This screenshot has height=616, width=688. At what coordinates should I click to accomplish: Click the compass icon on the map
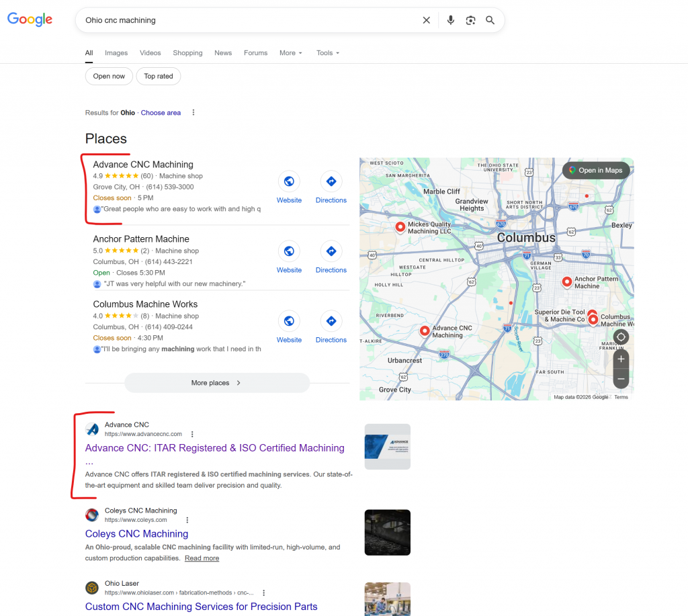pos(620,337)
